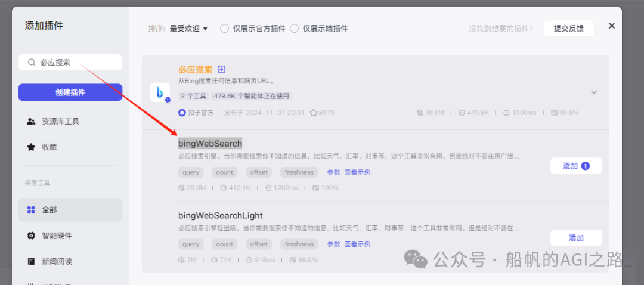Click the 智能硬件 chip icon

coord(31,236)
